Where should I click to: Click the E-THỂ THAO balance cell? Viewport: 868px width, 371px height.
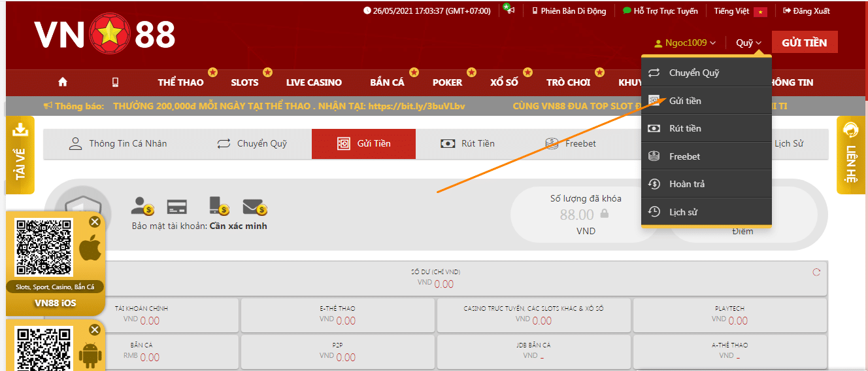(x=337, y=315)
